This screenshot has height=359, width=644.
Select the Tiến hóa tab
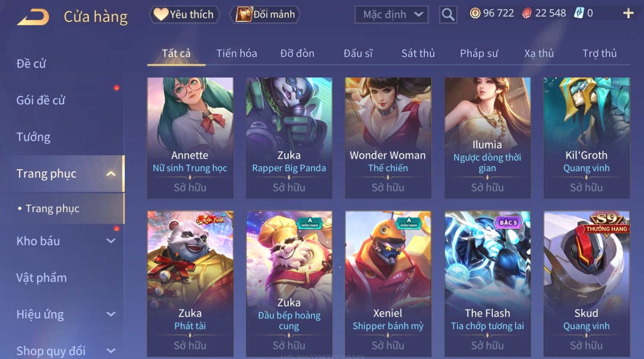coord(236,53)
